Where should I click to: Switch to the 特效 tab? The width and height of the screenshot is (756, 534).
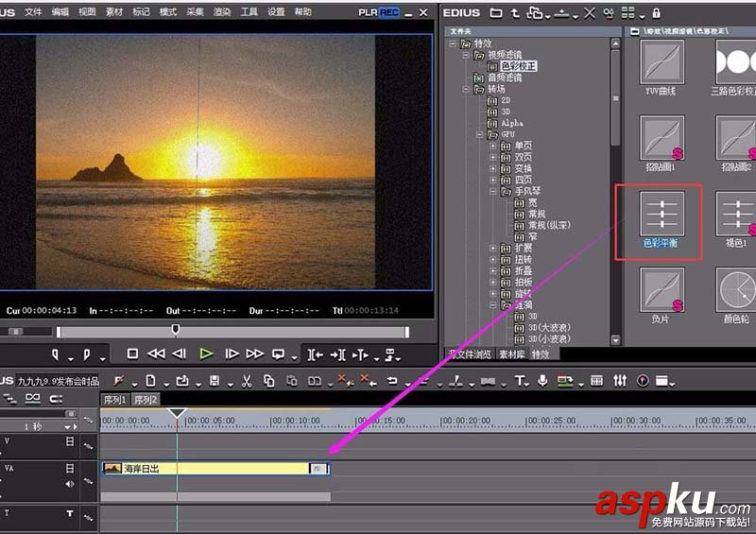tap(541, 354)
